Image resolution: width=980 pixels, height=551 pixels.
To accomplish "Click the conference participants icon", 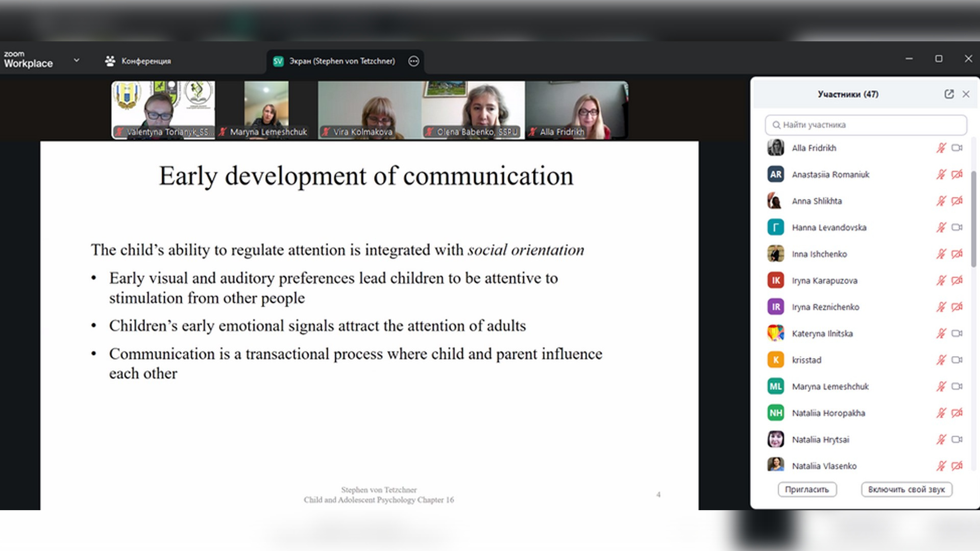I will click(110, 61).
